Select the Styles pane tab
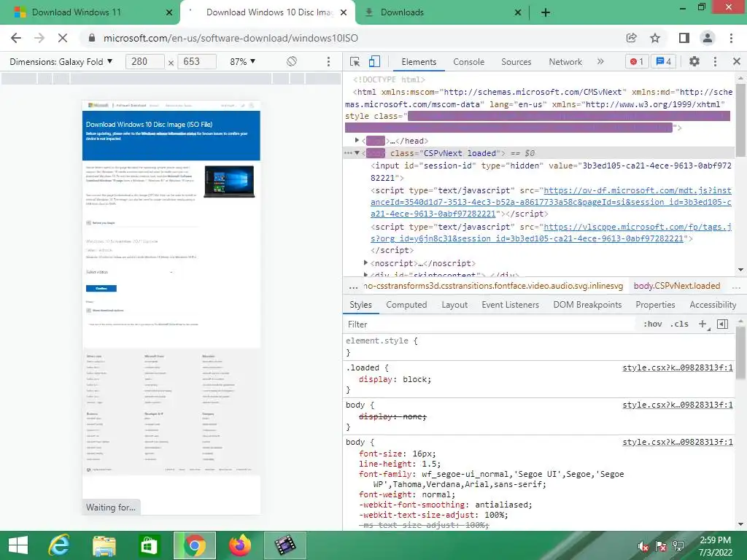 [360, 305]
